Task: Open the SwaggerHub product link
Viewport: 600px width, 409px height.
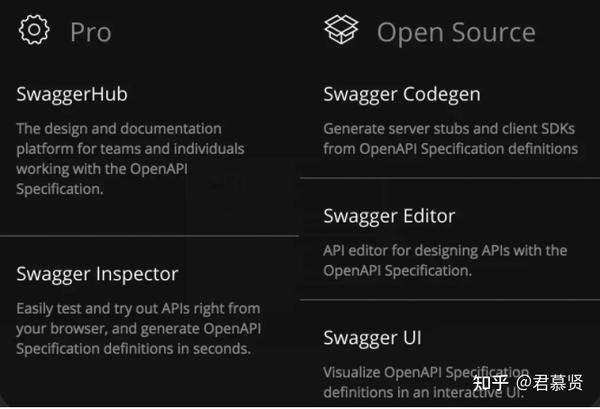Action: 72,95
